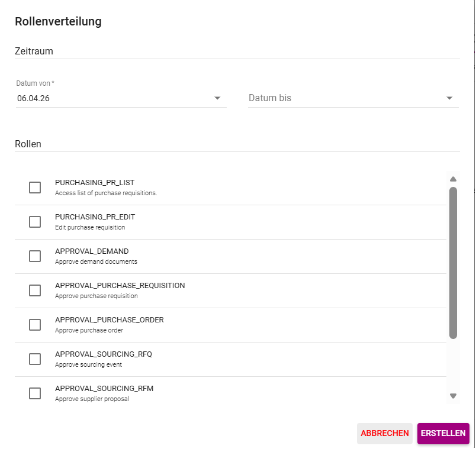Click the 'Datum von' date value 06.04.26
Image resolution: width=476 pixels, height=449 pixels.
[34, 99]
